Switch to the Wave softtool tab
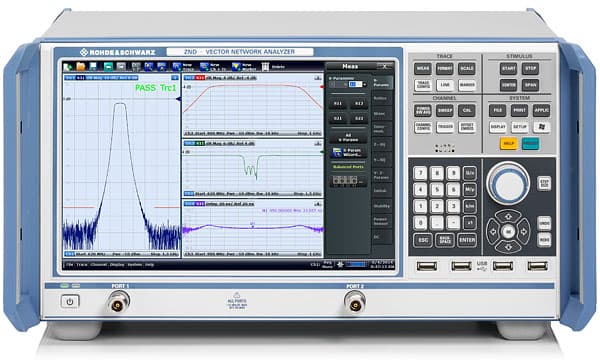This screenshot has width=600, height=364. (382, 114)
